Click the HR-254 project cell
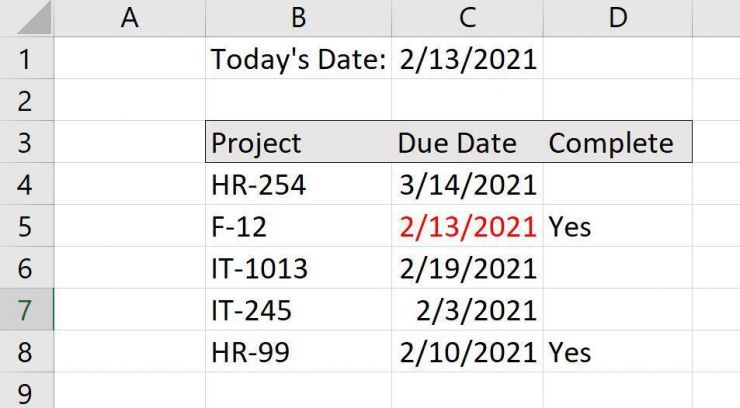 tap(298, 185)
